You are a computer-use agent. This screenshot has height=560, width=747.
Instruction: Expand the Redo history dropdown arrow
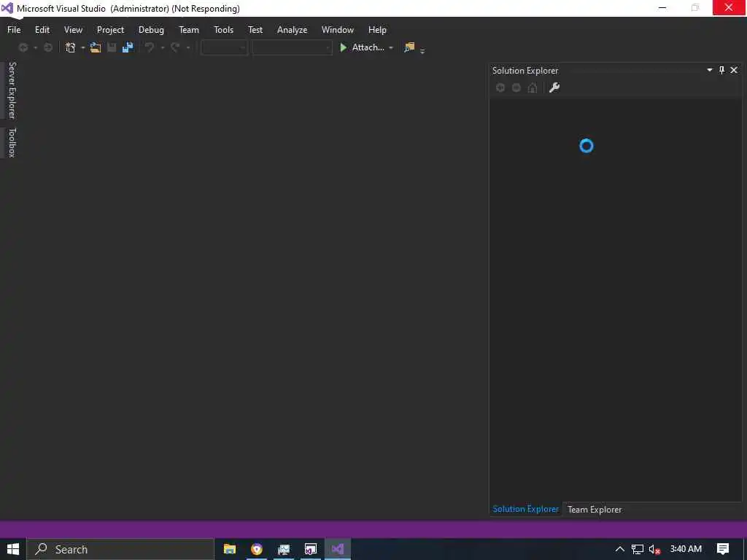coord(187,47)
